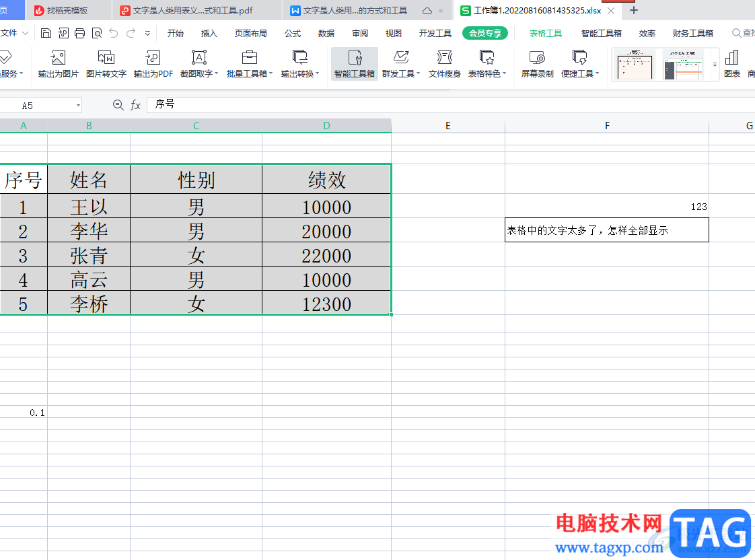Open 截图取字 tool
This screenshot has height=560, width=755.
pos(199,63)
